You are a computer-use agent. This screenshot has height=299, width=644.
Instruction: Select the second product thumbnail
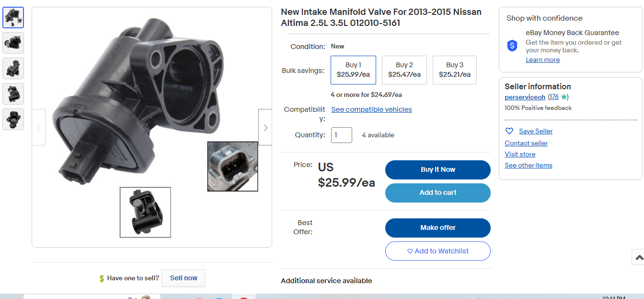point(13,43)
